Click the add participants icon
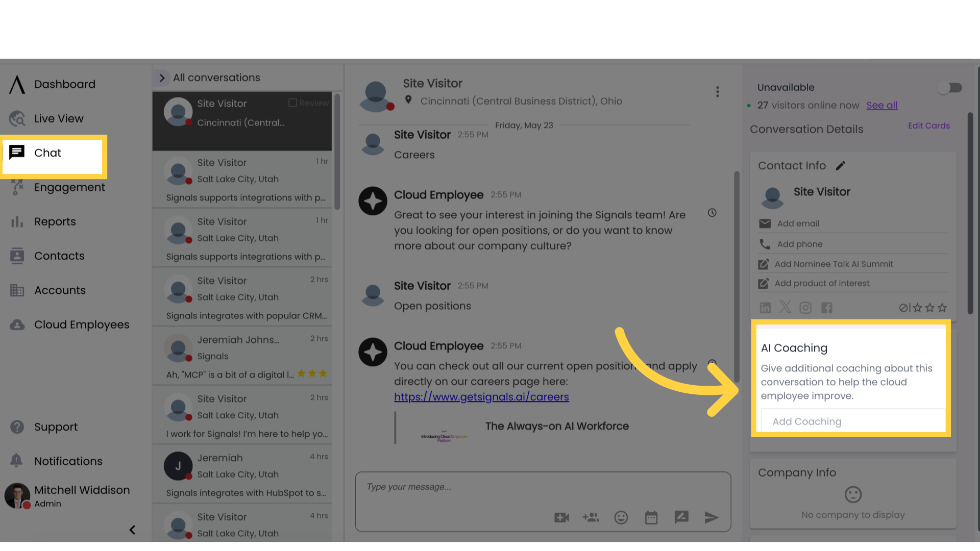The height and width of the screenshot is (551, 980). (591, 518)
